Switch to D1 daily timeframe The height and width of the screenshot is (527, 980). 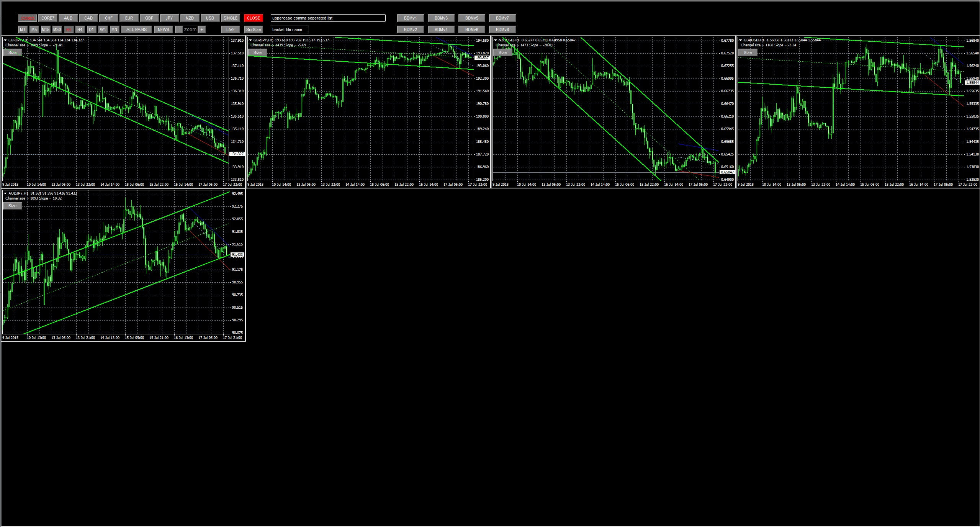[x=92, y=29]
